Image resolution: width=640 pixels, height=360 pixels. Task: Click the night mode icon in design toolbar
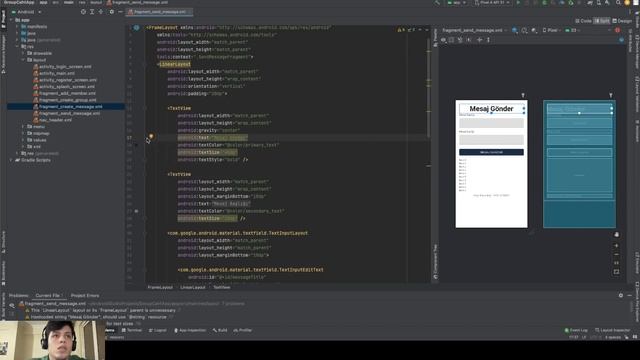click(x=534, y=30)
